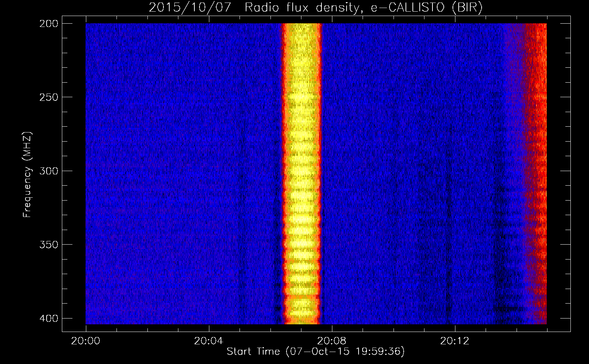Click the 20:08 time tick label
The height and width of the screenshot is (364, 589).
pos(332,341)
